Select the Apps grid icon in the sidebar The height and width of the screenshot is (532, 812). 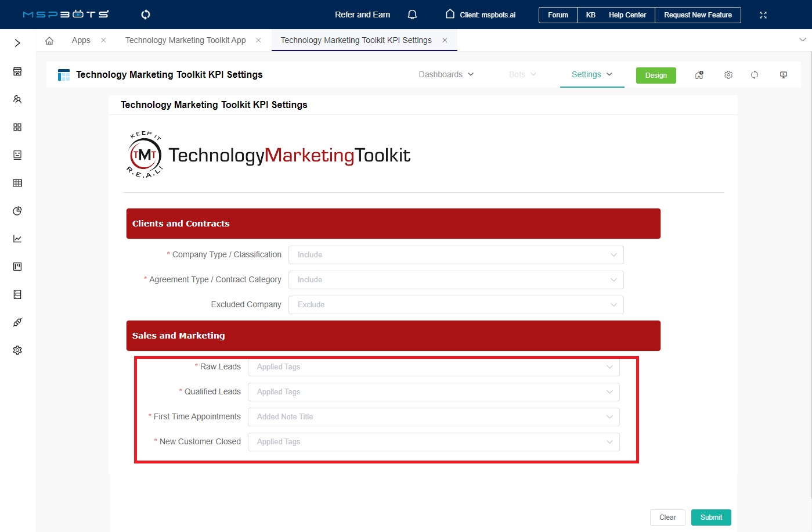(17, 127)
